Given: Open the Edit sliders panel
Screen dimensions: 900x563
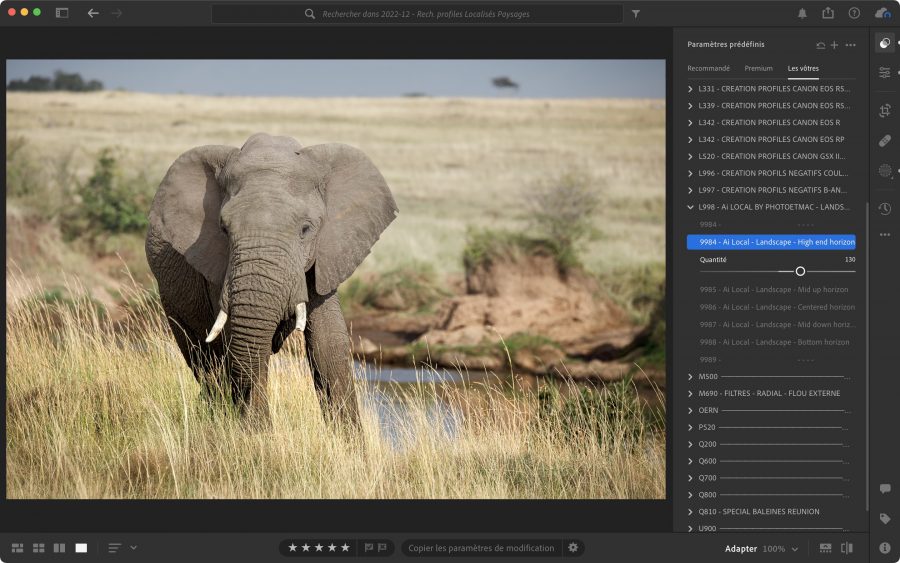Looking at the screenshot, I should click(x=885, y=73).
